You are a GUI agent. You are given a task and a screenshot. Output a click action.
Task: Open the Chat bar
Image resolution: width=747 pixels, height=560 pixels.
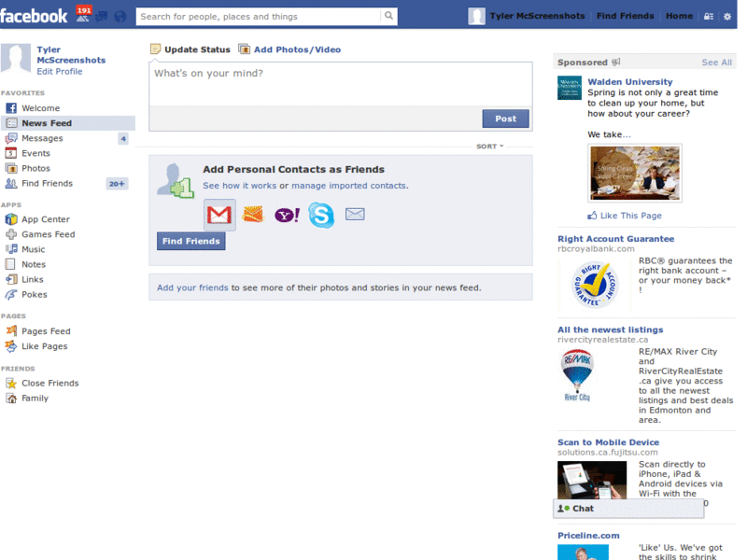628,509
